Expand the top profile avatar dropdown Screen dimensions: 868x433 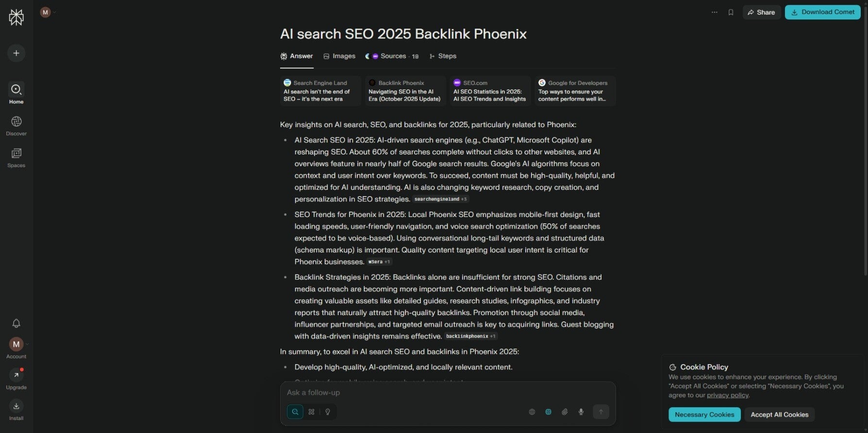point(48,12)
